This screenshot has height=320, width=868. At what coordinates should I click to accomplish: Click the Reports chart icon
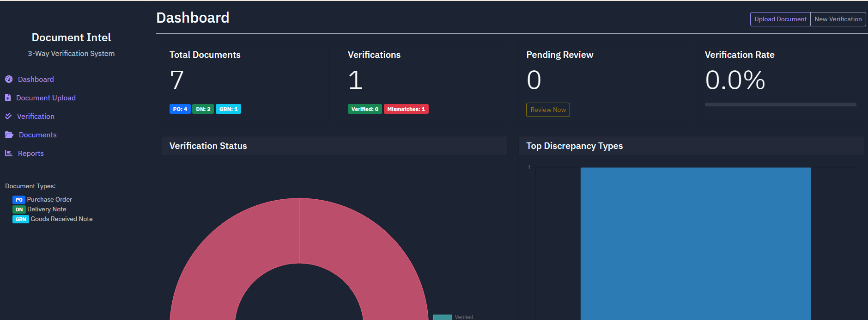pyautogui.click(x=9, y=153)
